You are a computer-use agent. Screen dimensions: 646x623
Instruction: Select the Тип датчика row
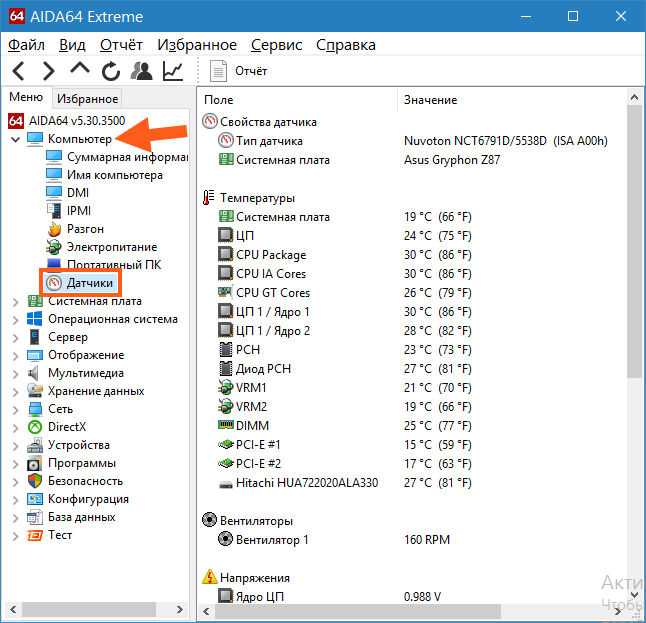pyautogui.click(x=412, y=141)
